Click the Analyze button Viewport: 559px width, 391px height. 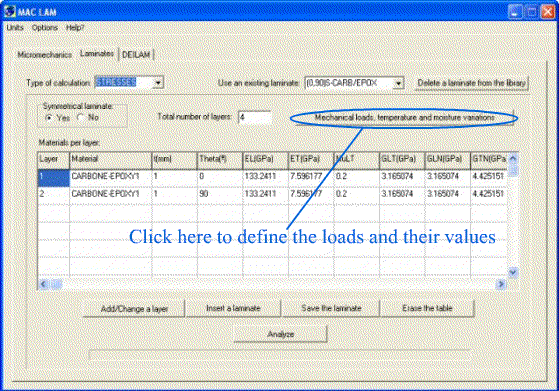(x=281, y=334)
